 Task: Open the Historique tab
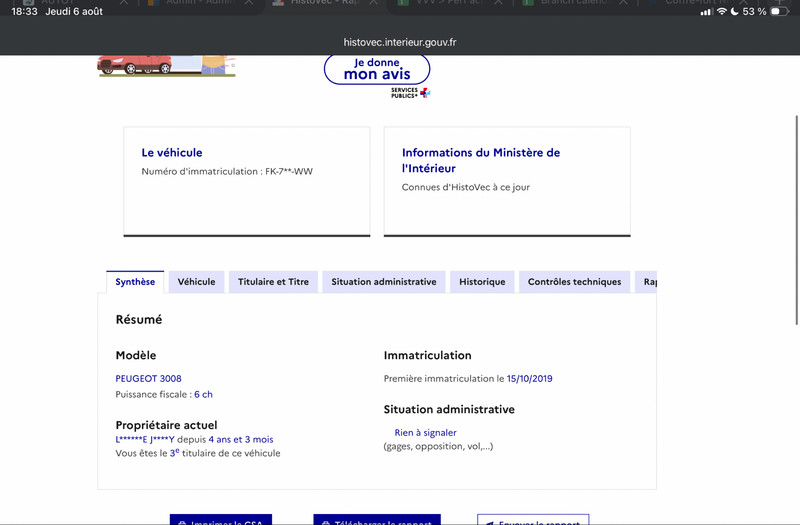482,282
